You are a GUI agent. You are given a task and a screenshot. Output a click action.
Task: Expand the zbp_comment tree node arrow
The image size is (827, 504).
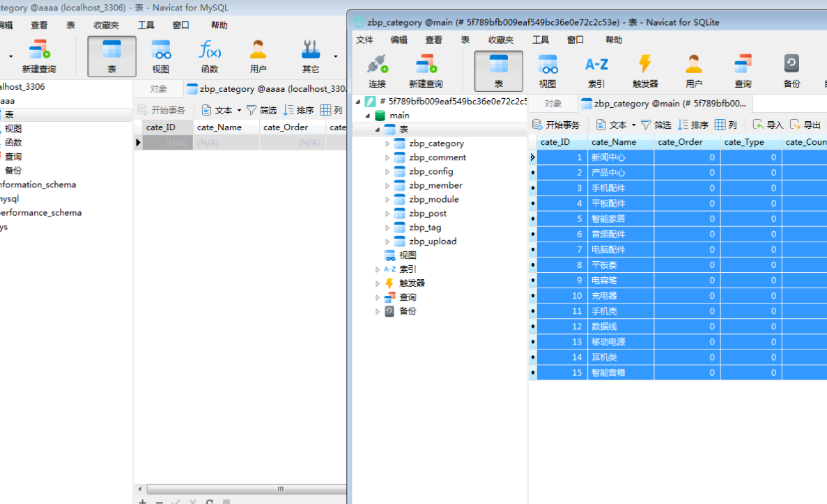[387, 157]
